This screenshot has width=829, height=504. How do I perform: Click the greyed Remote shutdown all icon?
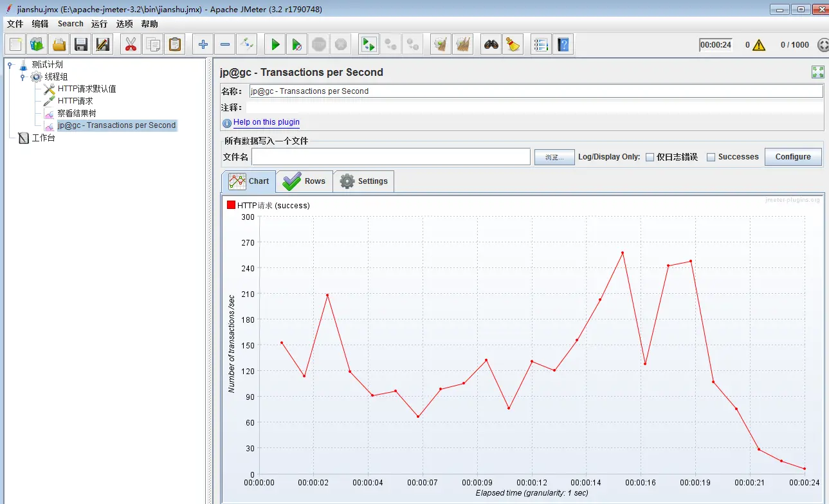tap(412, 44)
